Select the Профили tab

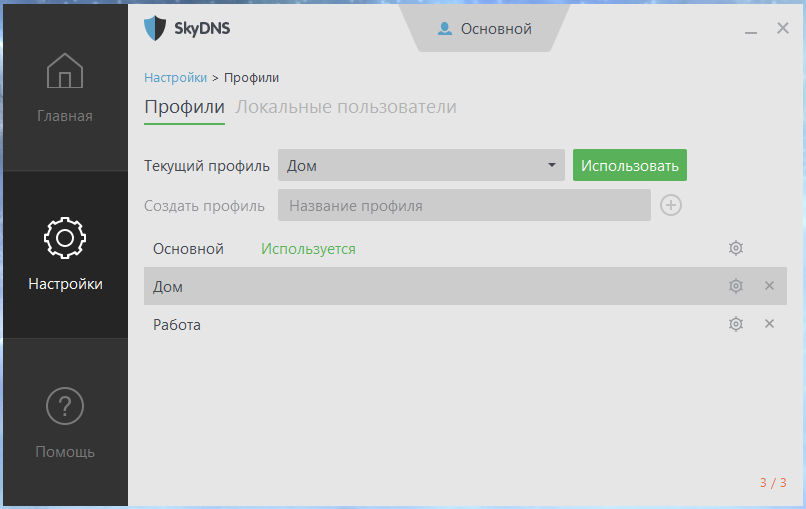(184, 107)
